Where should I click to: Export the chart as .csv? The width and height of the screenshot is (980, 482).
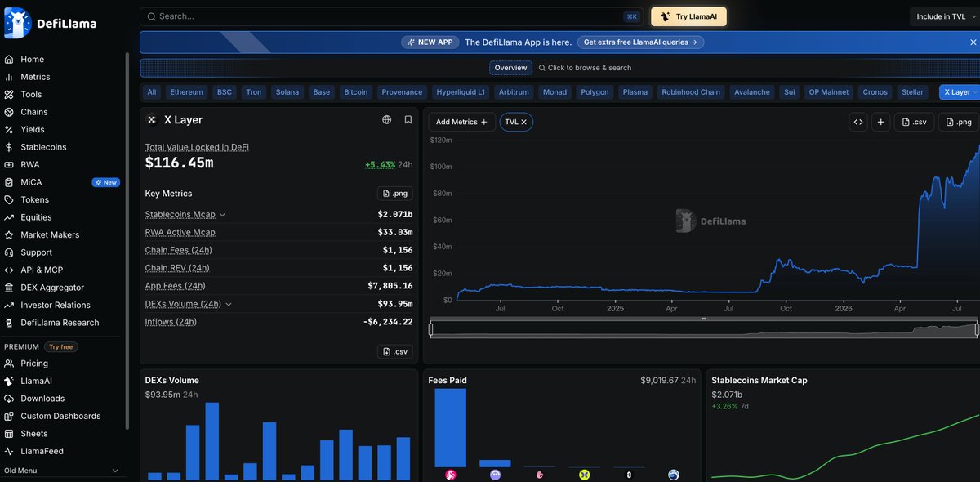(x=914, y=122)
